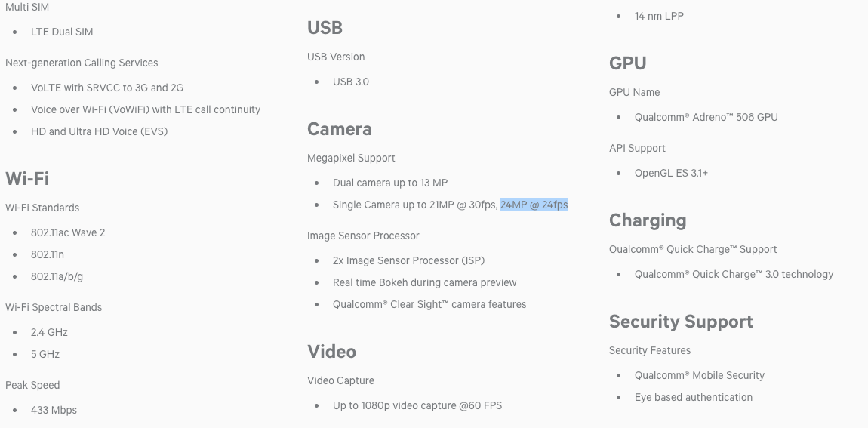Click the Security Support heading
Viewport: 868px width, 428px height.
pyautogui.click(x=681, y=322)
